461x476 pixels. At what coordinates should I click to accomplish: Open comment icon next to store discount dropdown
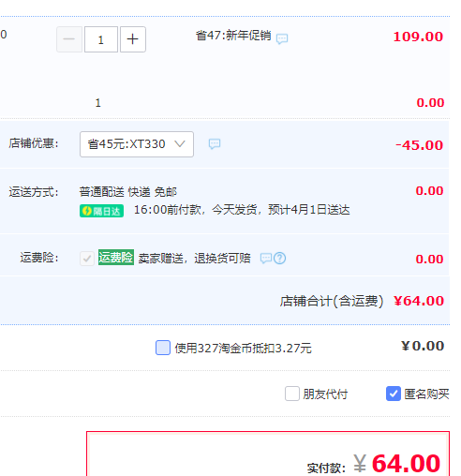point(215,144)
